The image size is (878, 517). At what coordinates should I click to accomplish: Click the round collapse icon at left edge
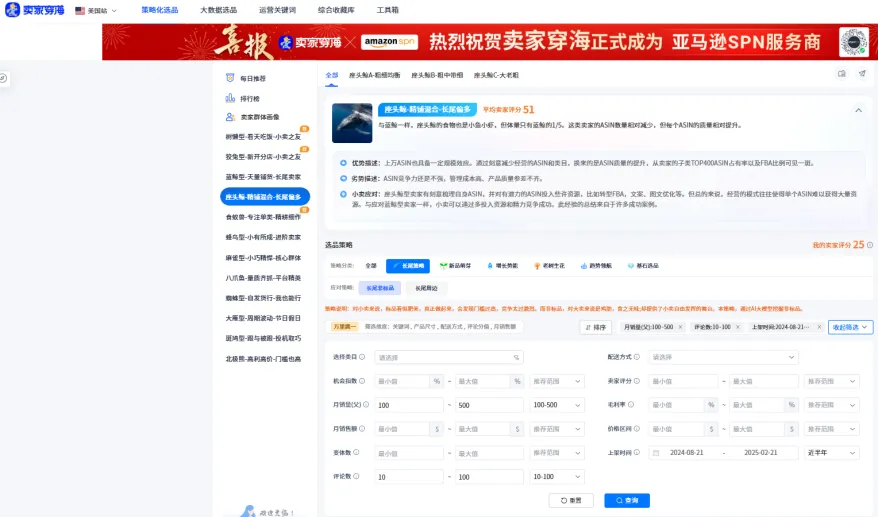point(3,78)
